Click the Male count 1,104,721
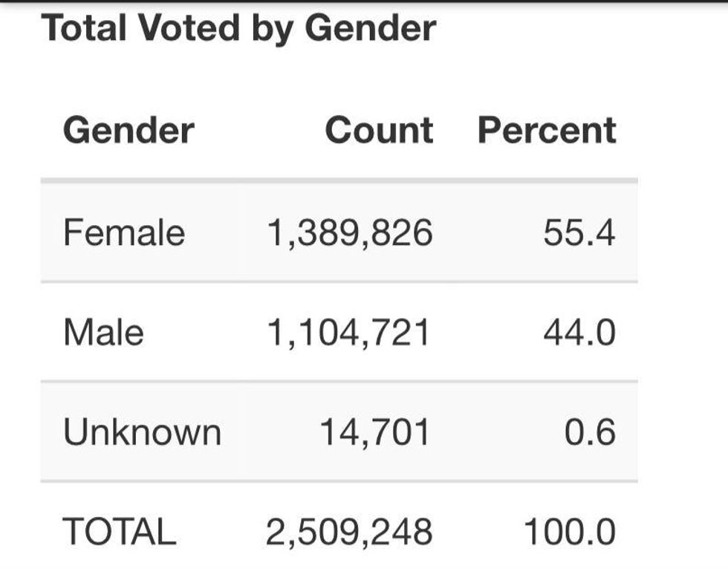Image resolution: width=728 pixels, height=569 pixels. pyautogui.click(x=349, y=331)
